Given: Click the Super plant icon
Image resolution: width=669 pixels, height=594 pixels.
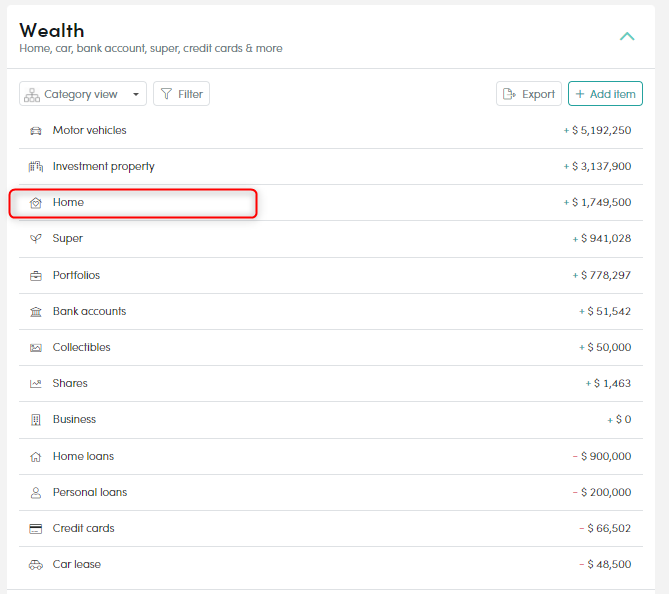Looking at the screenshot, I should pos(36,239).
